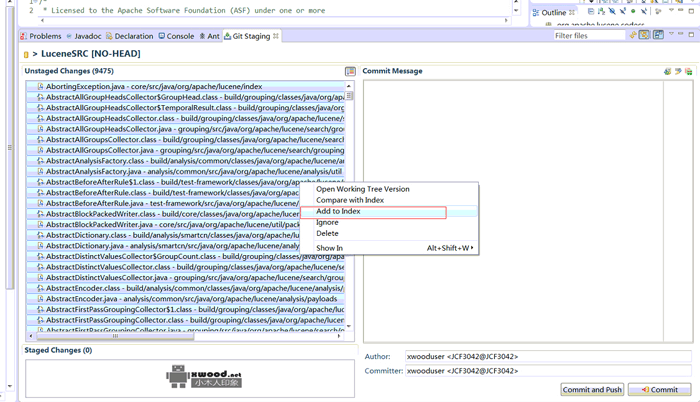Select AbstractDictionary.class file row
The image size is (700, 402).
[163, 235]
